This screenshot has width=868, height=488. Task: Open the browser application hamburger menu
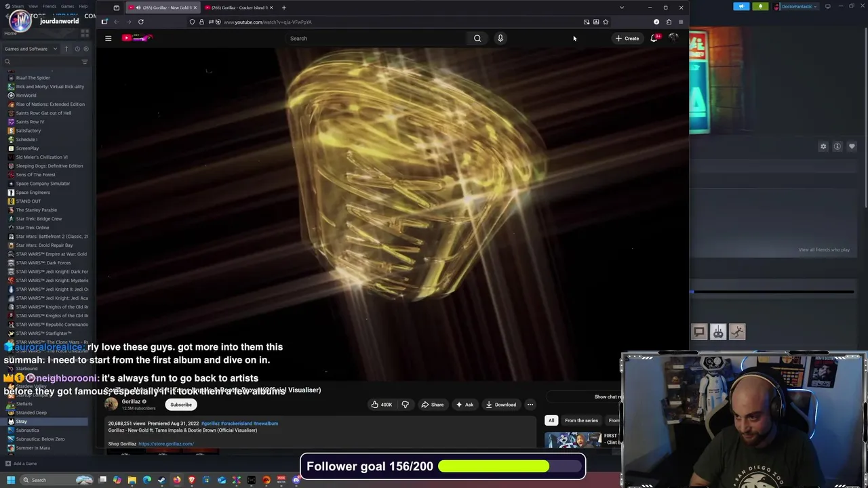coord(681,22)
